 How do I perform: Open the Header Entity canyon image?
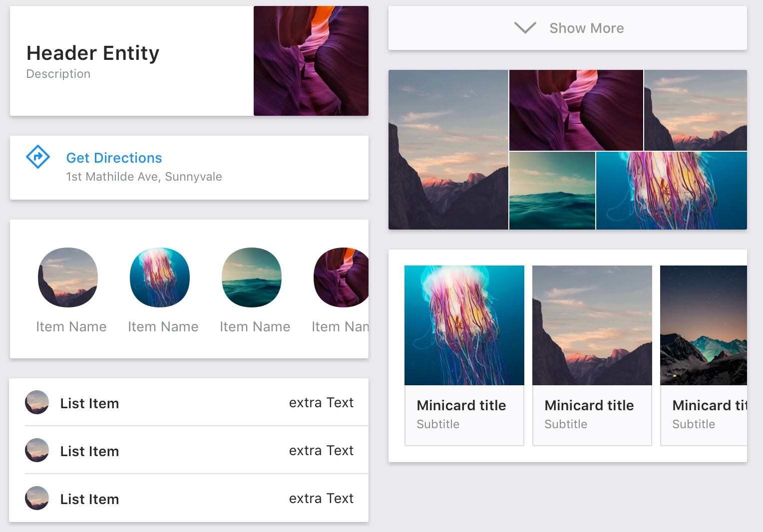(311, 61)
